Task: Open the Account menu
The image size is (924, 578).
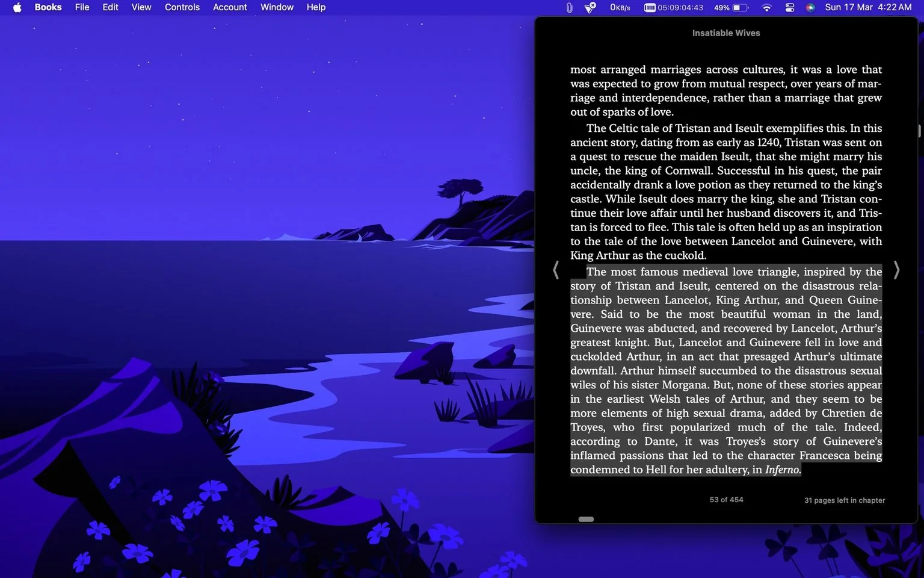Action: click(x=229, y=7)
